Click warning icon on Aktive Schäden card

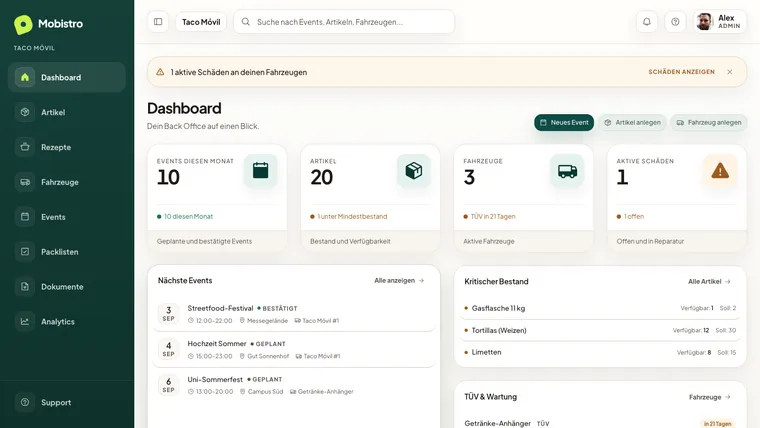click(x=720, y=171)
